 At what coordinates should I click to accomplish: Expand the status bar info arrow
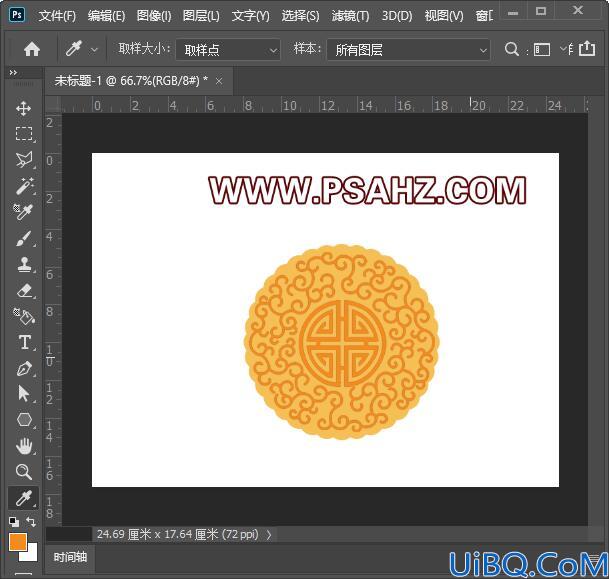point(269,535)
